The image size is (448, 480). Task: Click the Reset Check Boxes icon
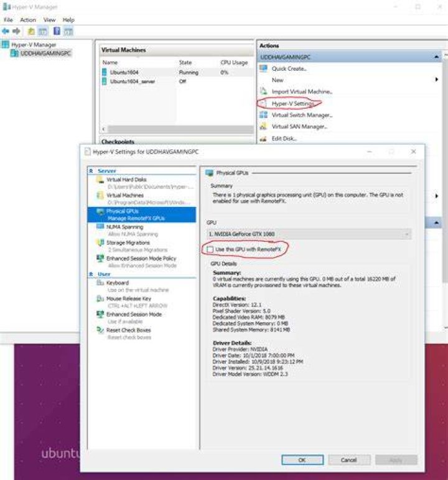[100, 330]
